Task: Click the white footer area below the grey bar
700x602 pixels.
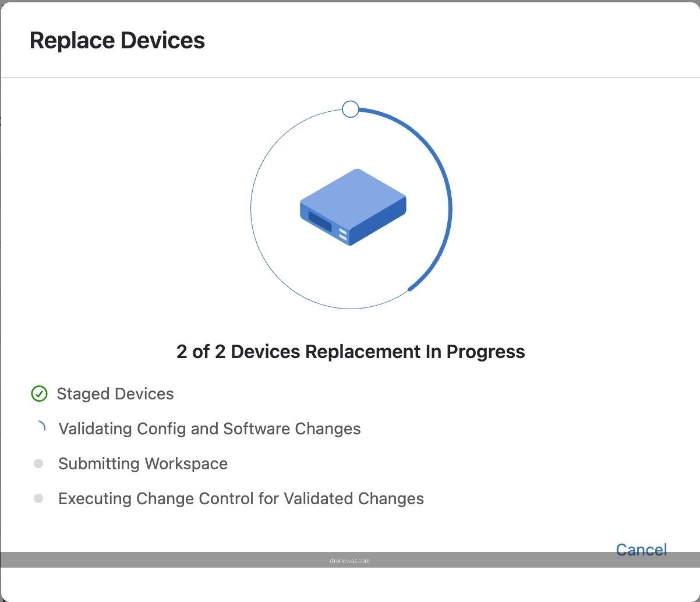Action: tap(349, 584)
